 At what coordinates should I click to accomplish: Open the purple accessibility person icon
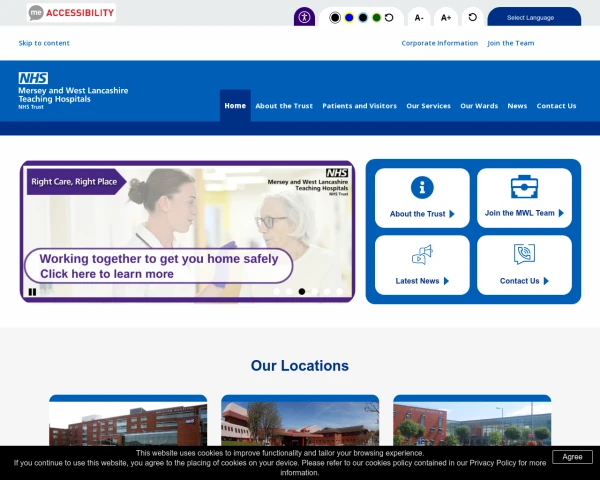[304, 17]
